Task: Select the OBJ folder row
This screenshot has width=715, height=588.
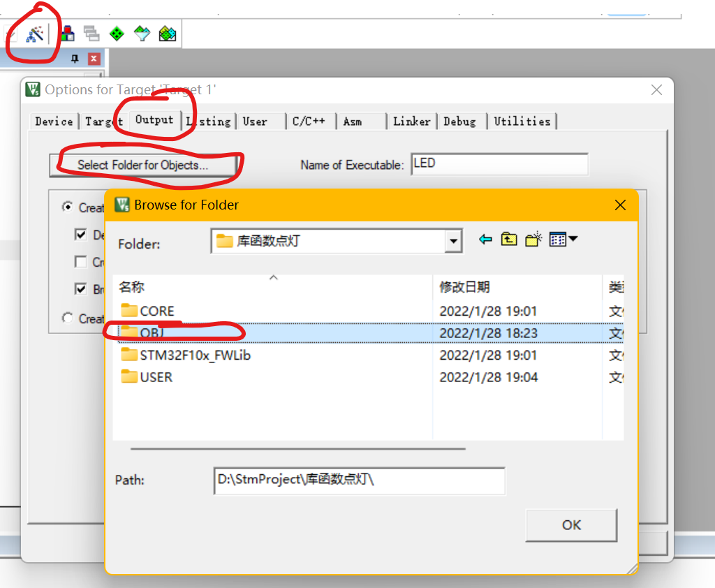Action: tap(370, 332)
